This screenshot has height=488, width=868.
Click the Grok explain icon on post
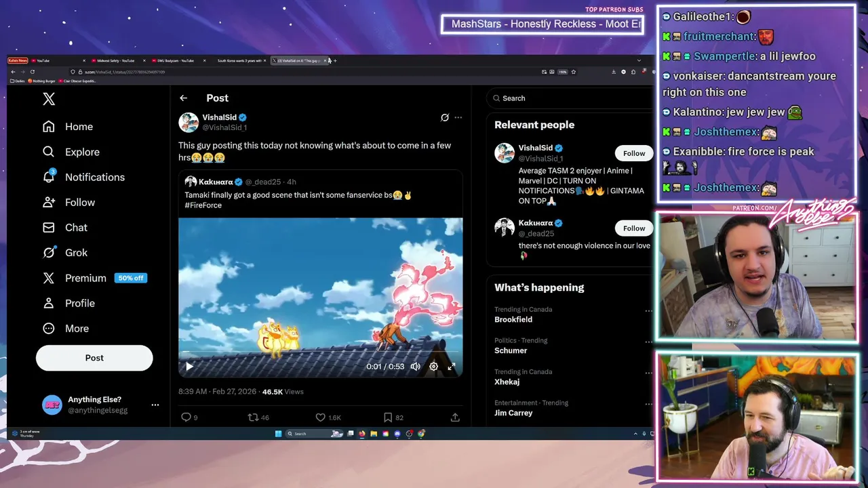pyautogui.click(x=445, y=117)
